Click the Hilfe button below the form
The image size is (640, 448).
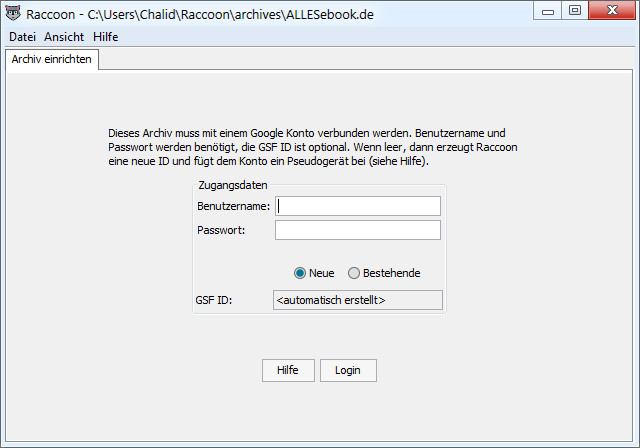tap(288, 370)
